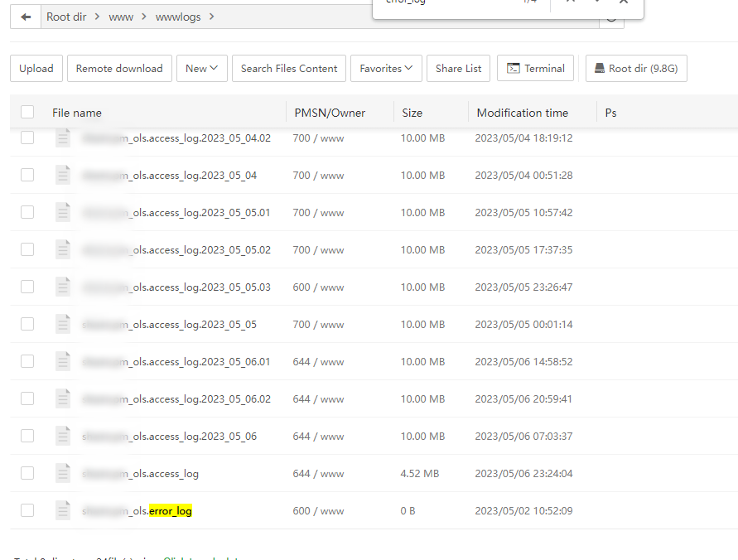The image size is (738, 560).
Task: Tick checkbox of access_log.2023_05_05.03
Action: pos(27,286)
